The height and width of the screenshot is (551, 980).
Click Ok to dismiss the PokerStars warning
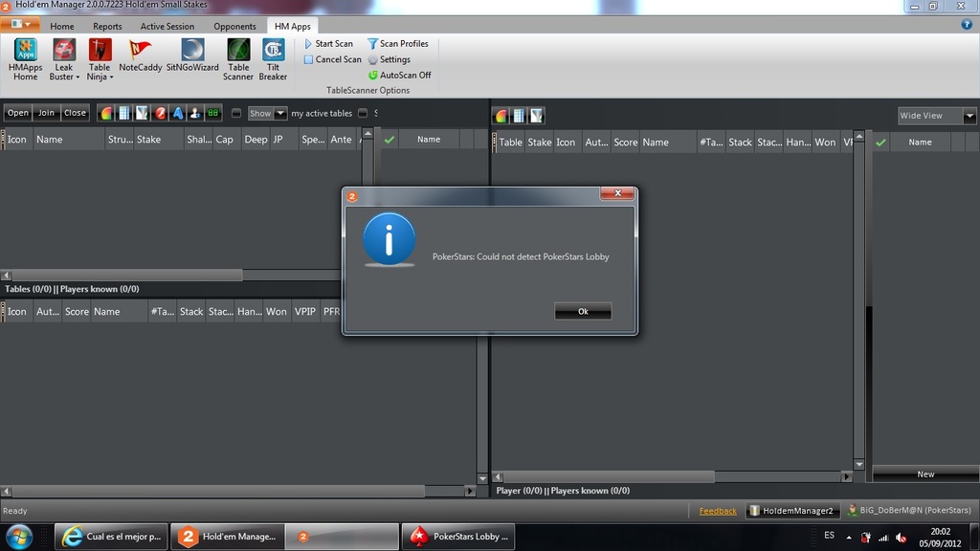(x=582, y=310)
